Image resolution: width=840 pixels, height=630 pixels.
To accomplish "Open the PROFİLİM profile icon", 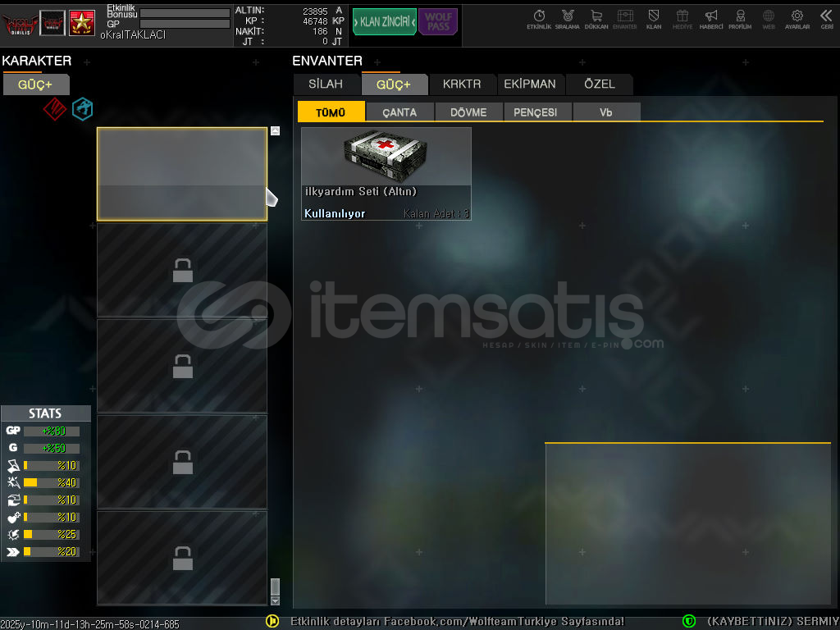I will pos(740,20).
